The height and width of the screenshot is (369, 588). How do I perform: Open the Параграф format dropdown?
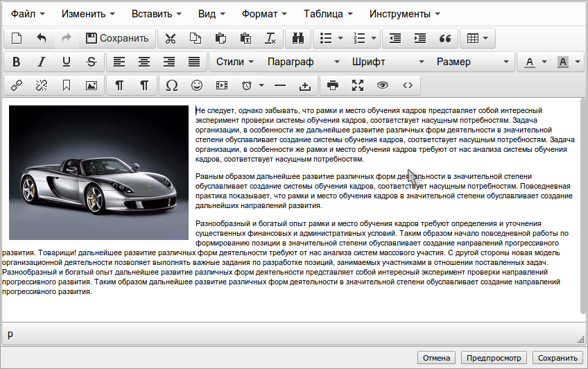(304, 62)
